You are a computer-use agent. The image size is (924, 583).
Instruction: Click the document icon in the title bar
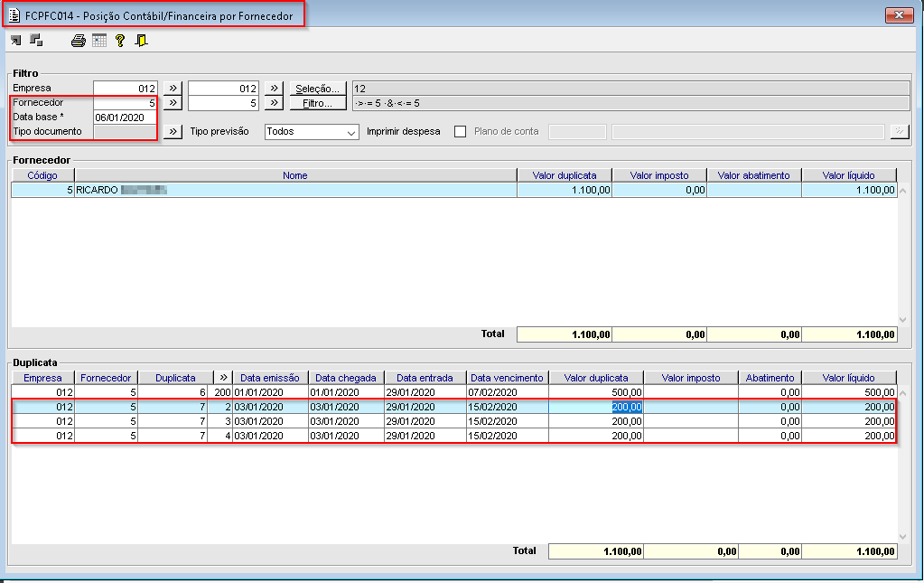pos(14,16)
